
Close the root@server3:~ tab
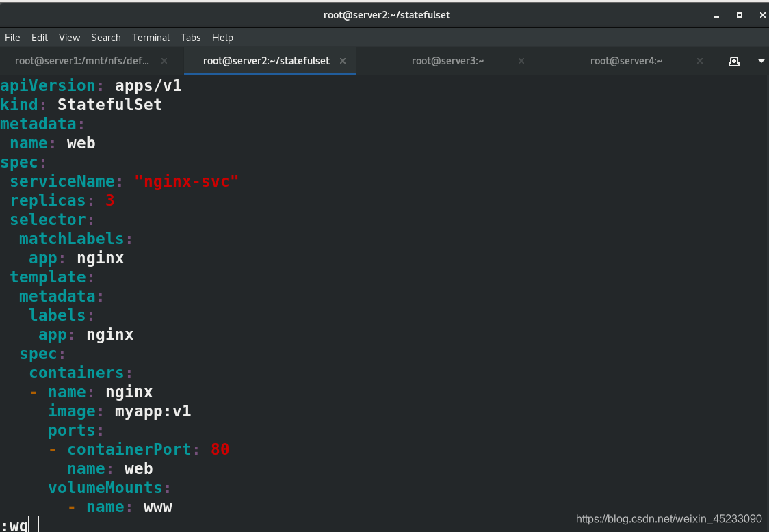pyautogui.click(x=521, y=61)
